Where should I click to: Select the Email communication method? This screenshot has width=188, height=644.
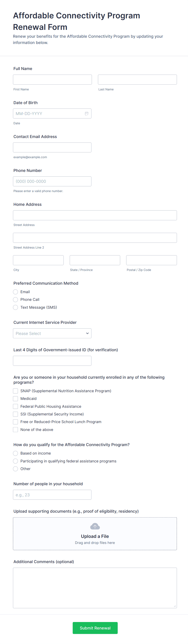click(16, 292)
